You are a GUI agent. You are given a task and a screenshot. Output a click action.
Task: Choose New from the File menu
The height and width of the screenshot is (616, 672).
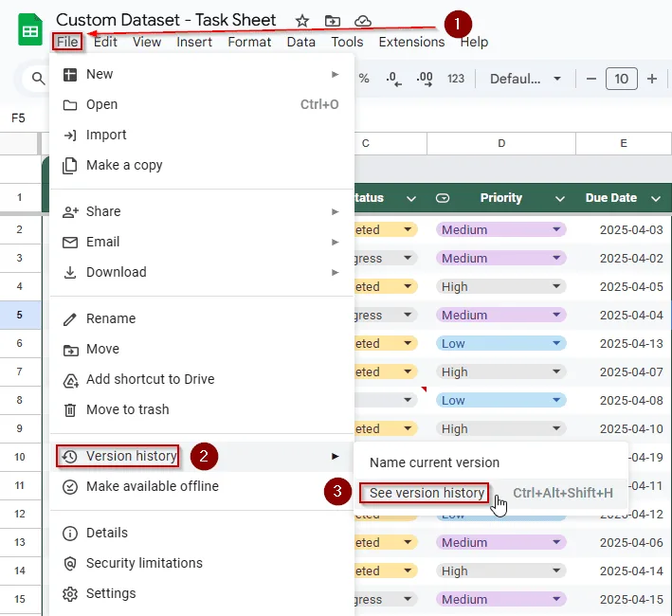202,74
